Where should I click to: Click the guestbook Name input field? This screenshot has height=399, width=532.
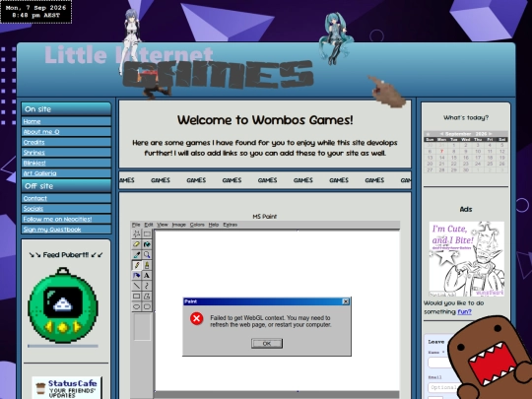click(439, 363)
